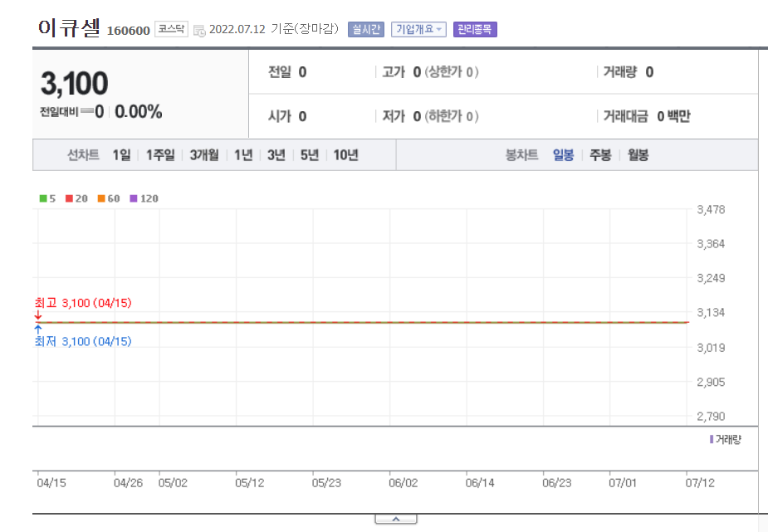This screenshot has height=532, width=768.
Task: Select the 5년 line chart period
Action: pos(310,155)
